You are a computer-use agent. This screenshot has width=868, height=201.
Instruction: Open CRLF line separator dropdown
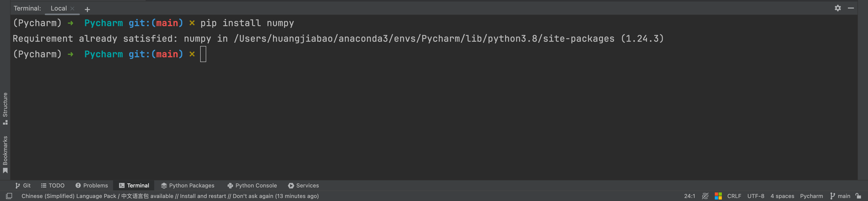click(734, 196)
